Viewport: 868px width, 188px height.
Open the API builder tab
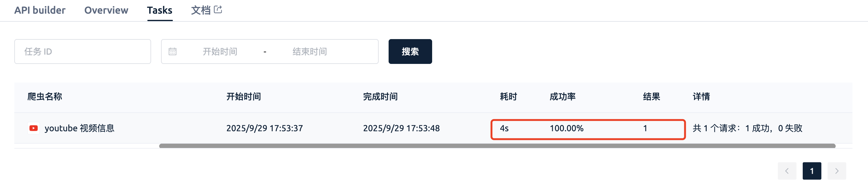[x=40, y=11]
